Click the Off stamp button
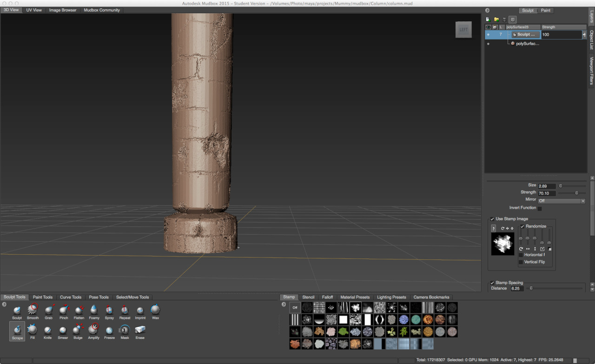The height and width of the screenshot is (364, 595). (x=295, y=307)
